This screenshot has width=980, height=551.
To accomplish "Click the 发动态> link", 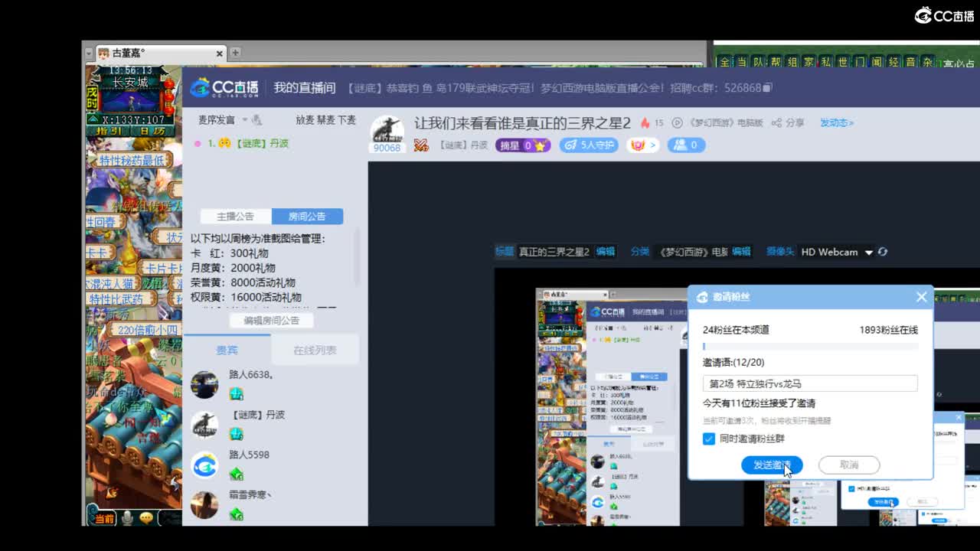I will (x=837, y=122).
